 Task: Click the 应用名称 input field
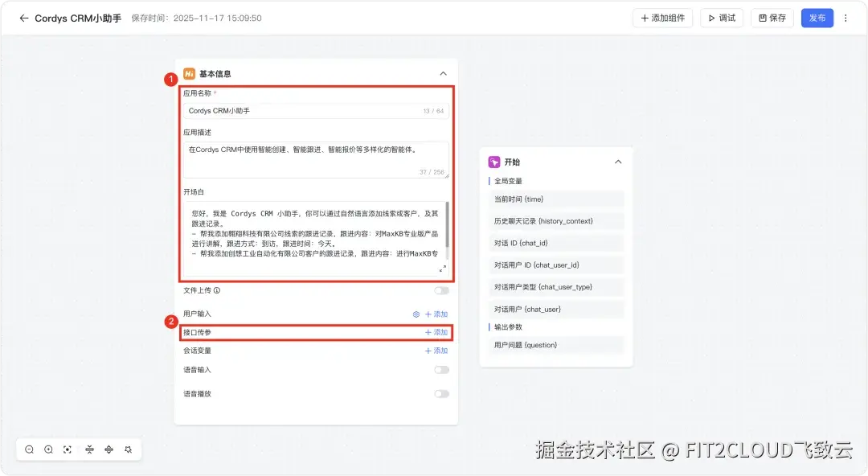tap(316, 111)
